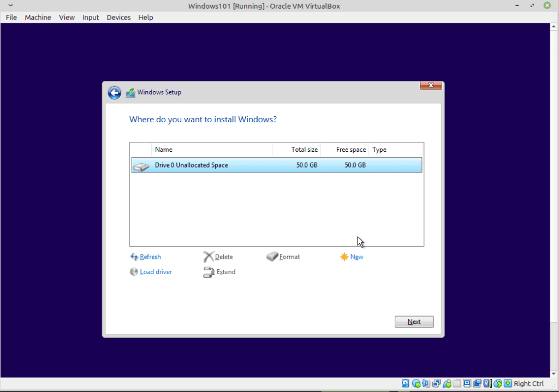Image resolution: width=559 pixels, height=392 pixels.
Task: Click the Windows Setup title icon
Action: (130, 93)
